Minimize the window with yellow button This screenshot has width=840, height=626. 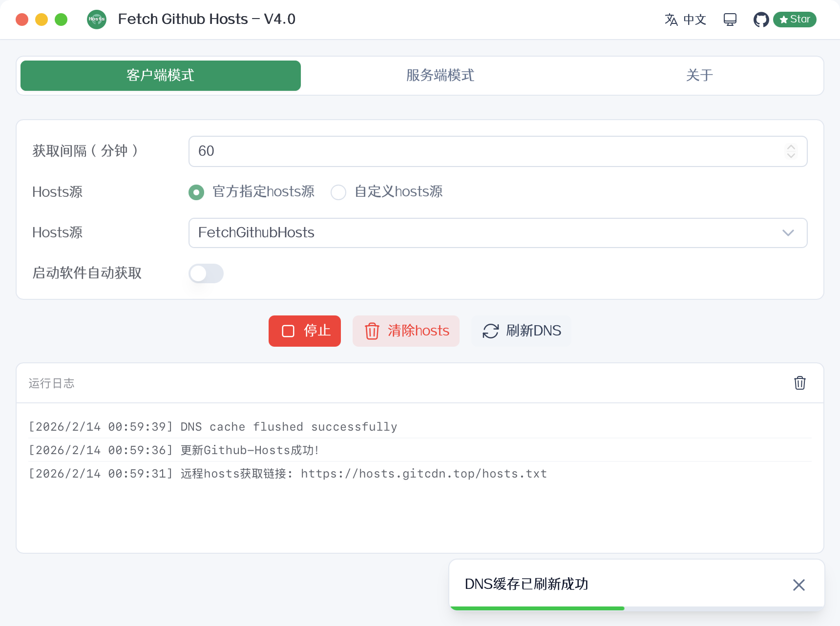[x=42, y=20]
